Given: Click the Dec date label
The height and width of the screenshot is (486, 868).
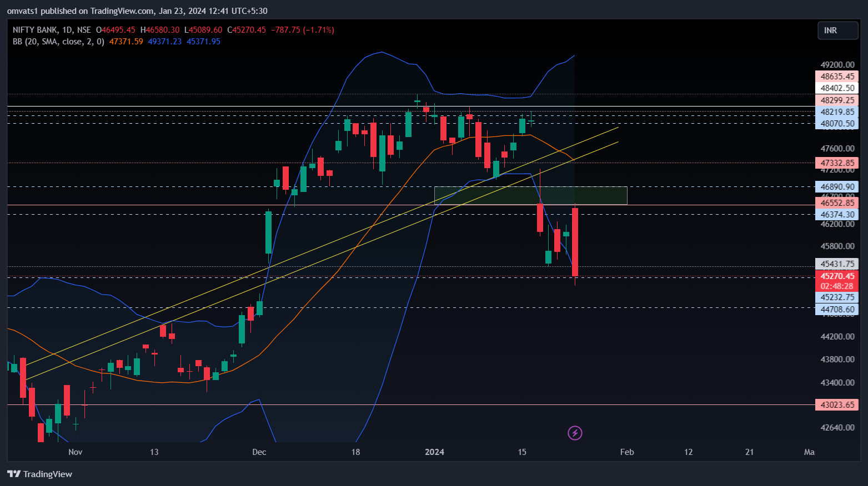Looking at the screenshot, I should pyautogui.click(x=259, y=452).
